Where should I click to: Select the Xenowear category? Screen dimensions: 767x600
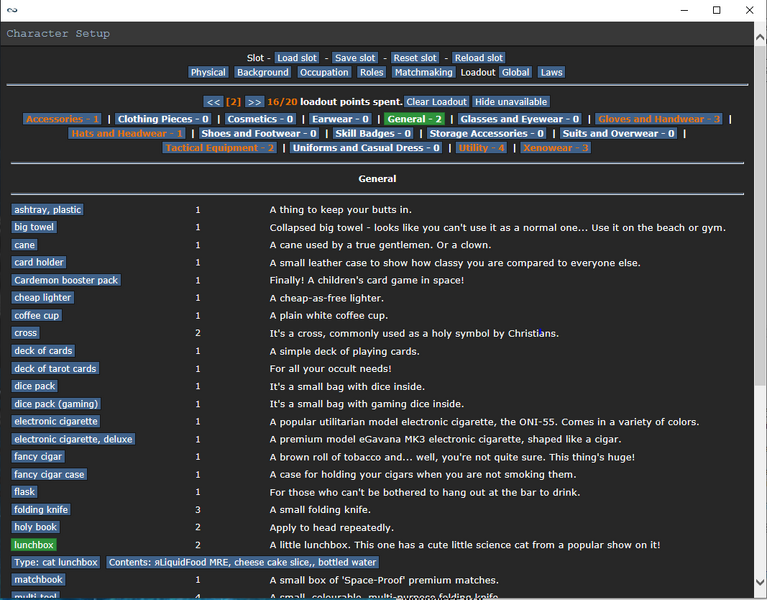pyautogui.click(x=555, y=148)
